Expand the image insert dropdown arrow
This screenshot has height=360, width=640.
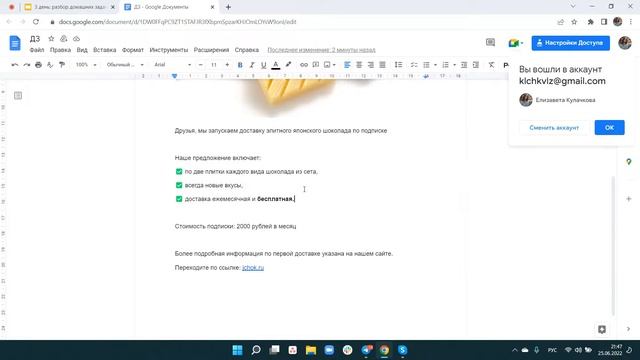(x=334, y=65)
